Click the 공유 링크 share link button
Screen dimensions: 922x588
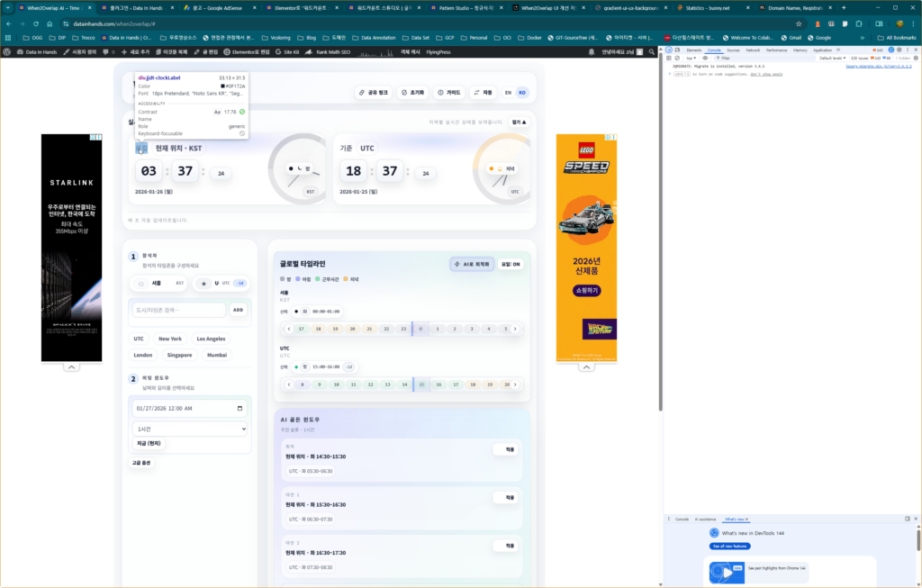coord(373,93)
